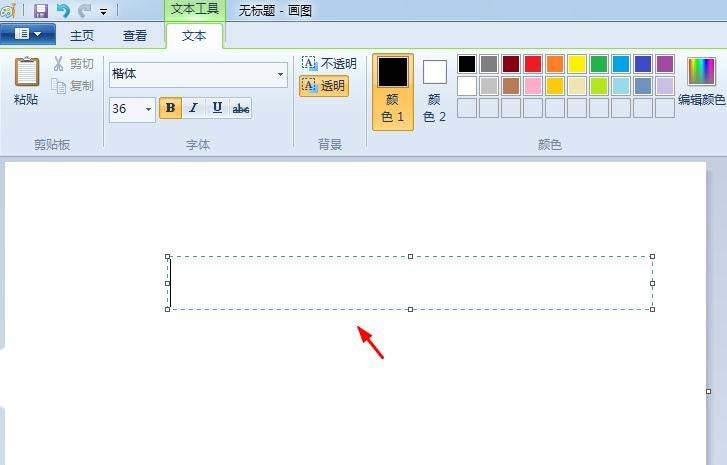Pick the bright red swatch
This screenshot has height=465, width=727.
click(533, 64)
